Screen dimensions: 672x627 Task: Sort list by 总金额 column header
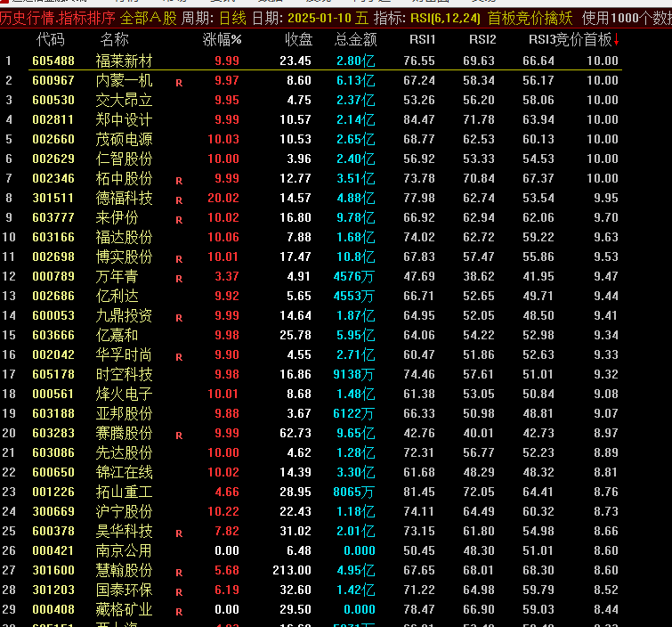[355, 39]
